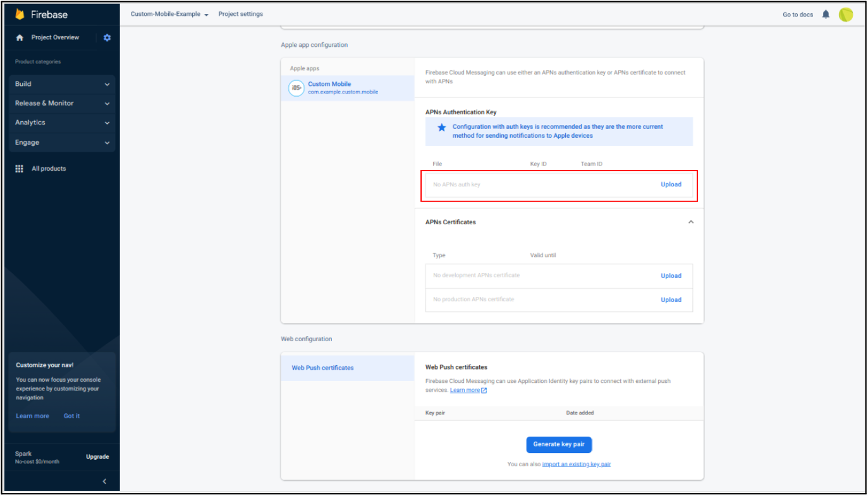Click the 'Date added' column header
Image resolution: width=868 pixels, height=496 pixels.
pyautogui.click(x=580, y=413)
